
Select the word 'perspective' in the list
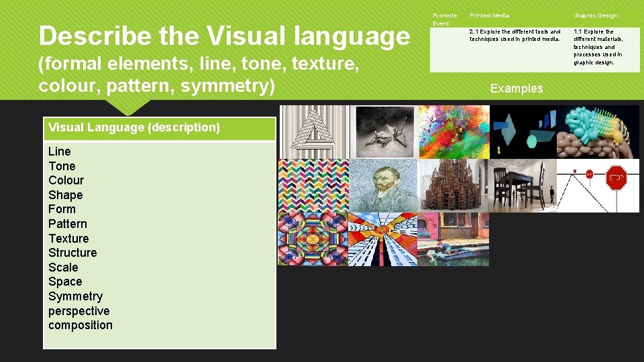point(79,311)
